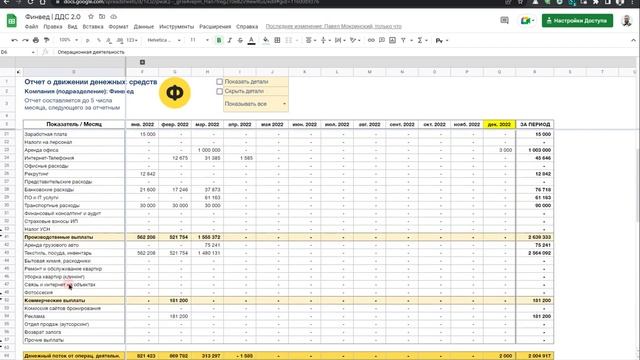Open the horizontal align dropdown
640x360 pixels.
[x=311, y=40]
